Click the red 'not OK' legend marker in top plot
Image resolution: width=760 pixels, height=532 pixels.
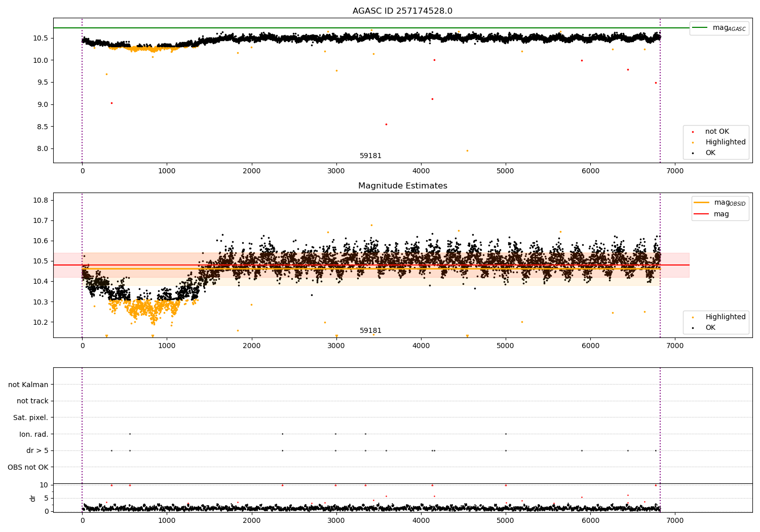point(693,132)
